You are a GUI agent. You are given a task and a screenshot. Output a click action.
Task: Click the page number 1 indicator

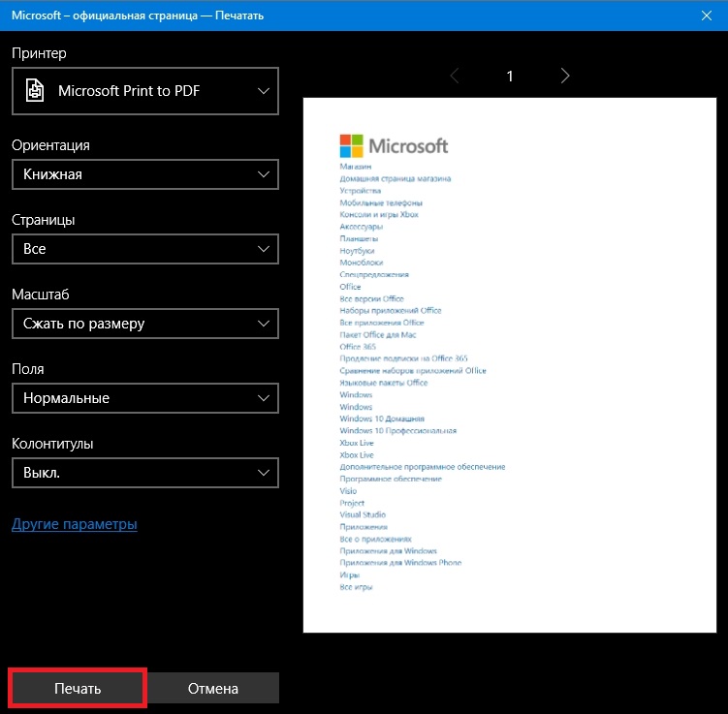[x=510, y=76]
